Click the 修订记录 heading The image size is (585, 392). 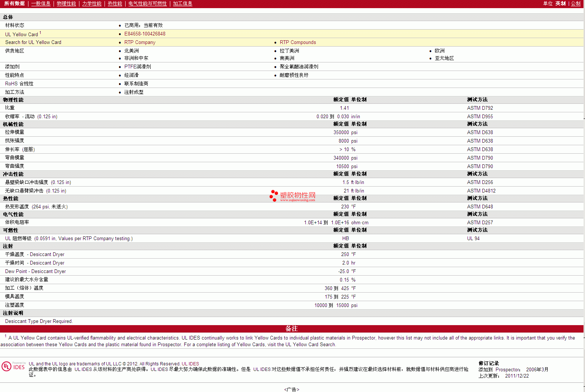(x=489, y=364)
